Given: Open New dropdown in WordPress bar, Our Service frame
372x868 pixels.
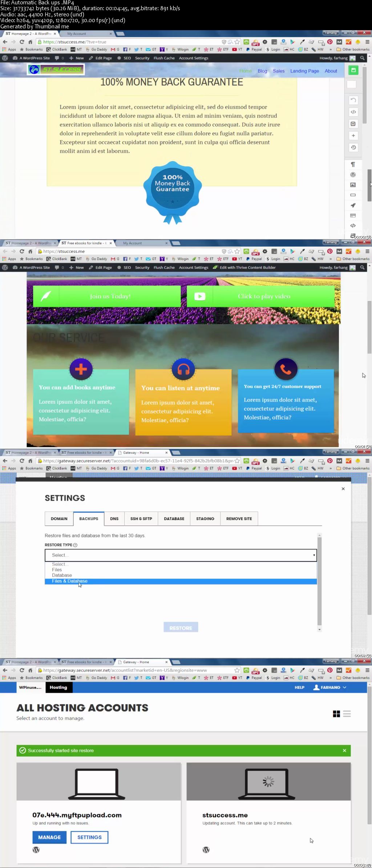Looking at the screenshot, I should pyautogui.click(x=77, y=268).
